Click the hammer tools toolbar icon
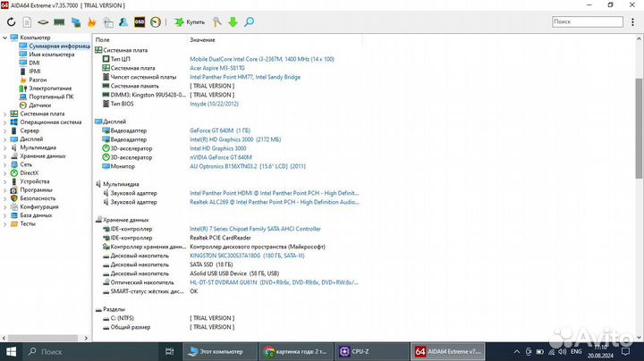The height and width of the screenshot is (361, 644). pos(216,22)
